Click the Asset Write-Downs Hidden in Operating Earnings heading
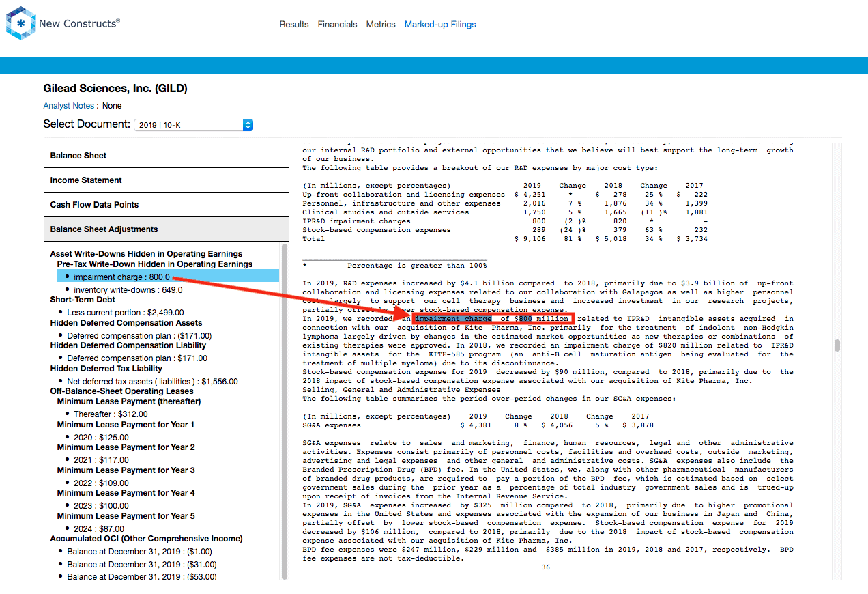 point(146,254)
